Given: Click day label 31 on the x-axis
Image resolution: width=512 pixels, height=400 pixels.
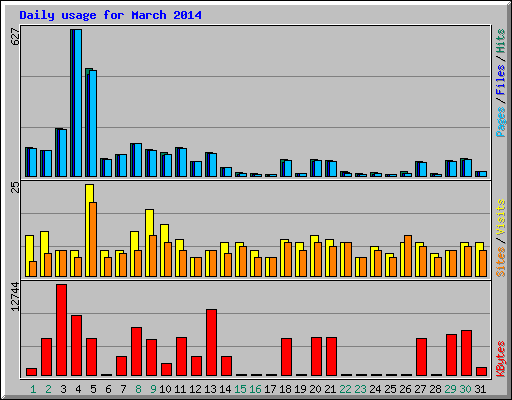Looking at the screenshot, I should (x=480, y=389).
